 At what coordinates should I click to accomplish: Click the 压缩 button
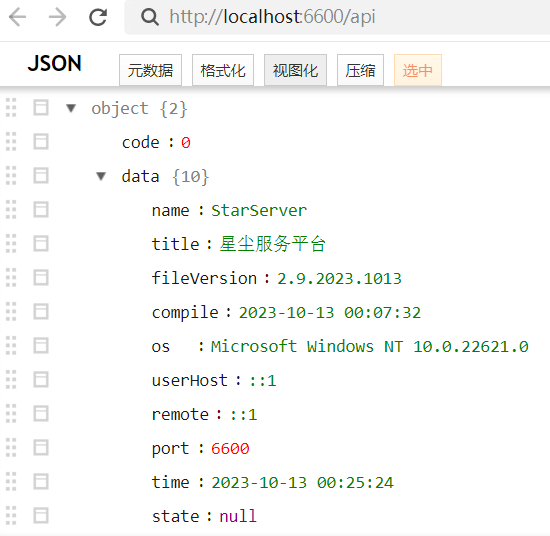pos(360,70)
